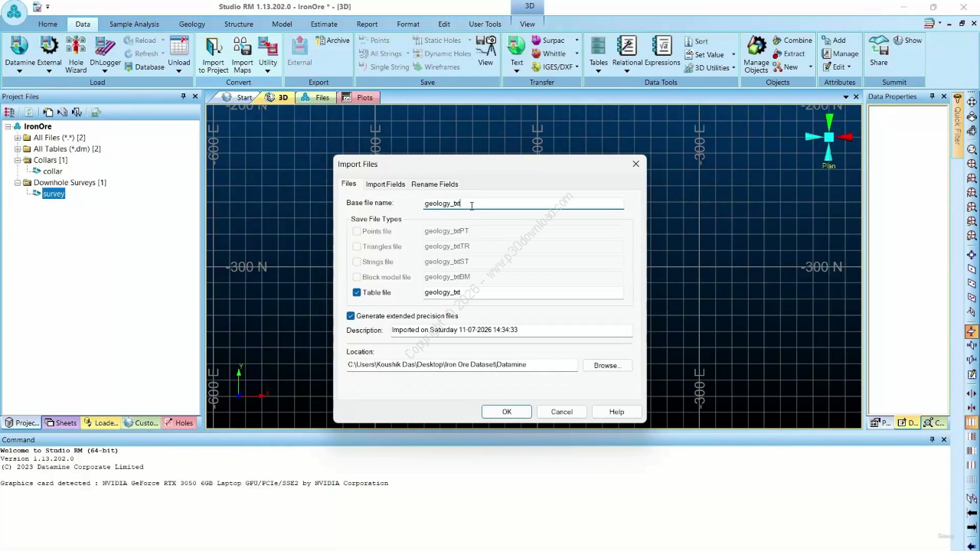Select the Static Holes save option
The image size is (980, 551).
click(436, 41)
